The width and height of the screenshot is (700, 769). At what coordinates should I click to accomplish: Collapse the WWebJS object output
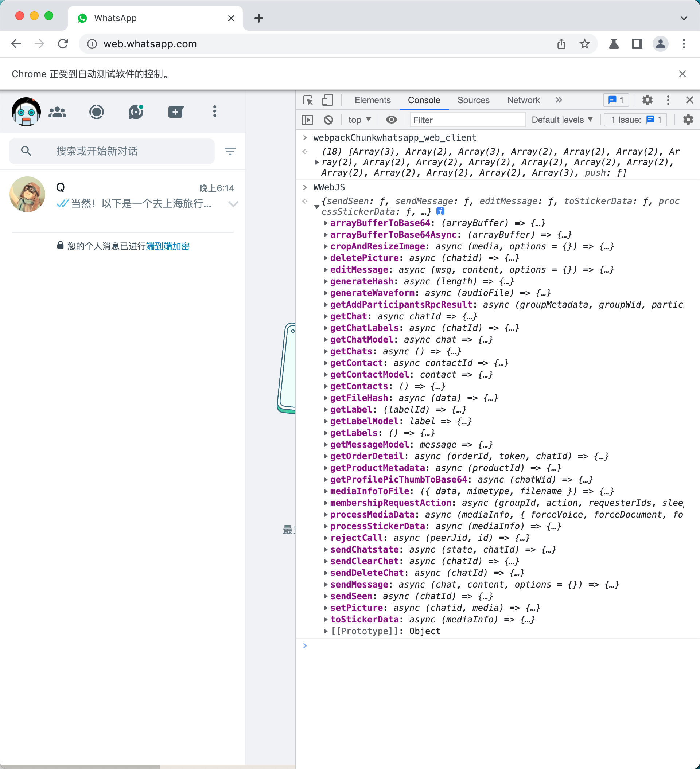tap(316, 207)
